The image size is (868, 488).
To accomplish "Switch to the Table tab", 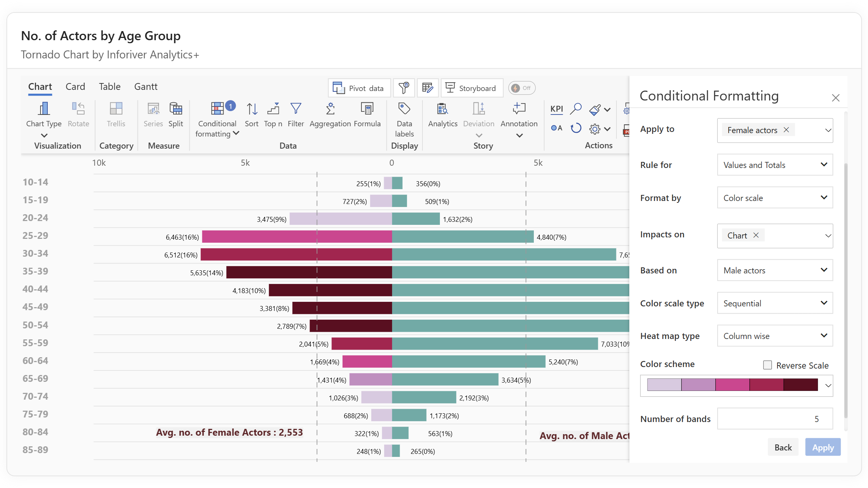I will [109, 86].
